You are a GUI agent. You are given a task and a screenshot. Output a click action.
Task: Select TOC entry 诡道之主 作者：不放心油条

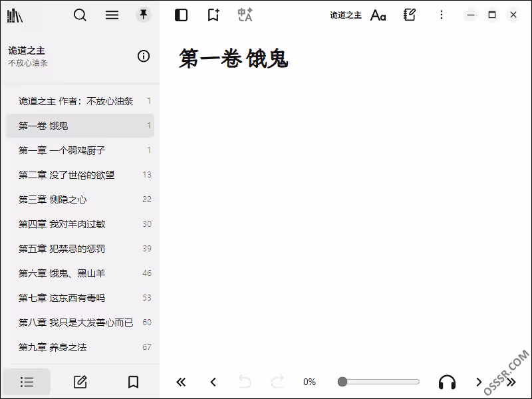(x=80, y=101)
